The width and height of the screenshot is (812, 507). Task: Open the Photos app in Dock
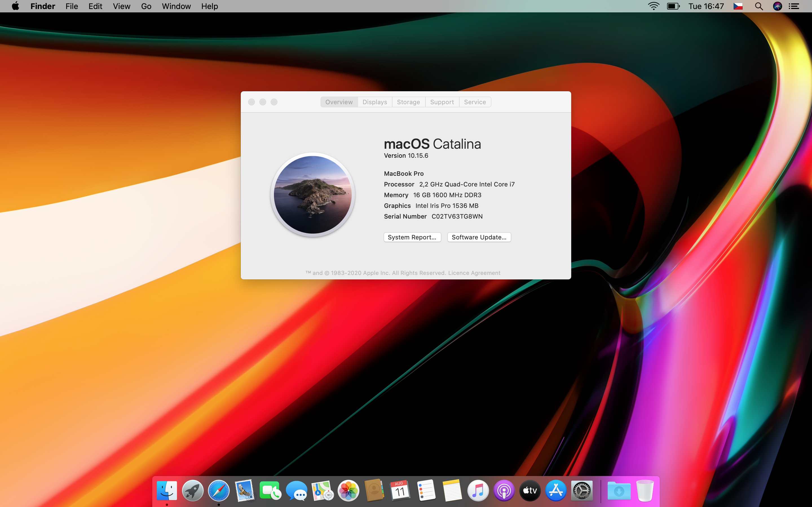(348, 491)
